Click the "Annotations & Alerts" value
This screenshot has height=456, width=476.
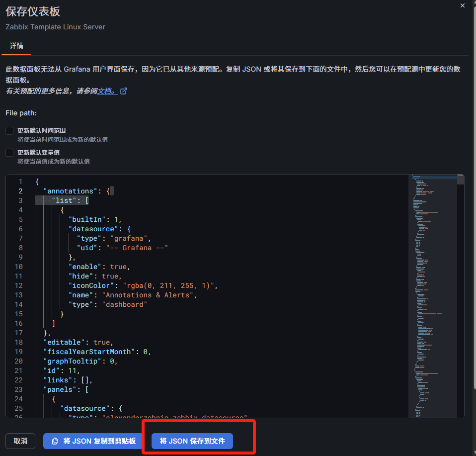click(x=148, y=295)
